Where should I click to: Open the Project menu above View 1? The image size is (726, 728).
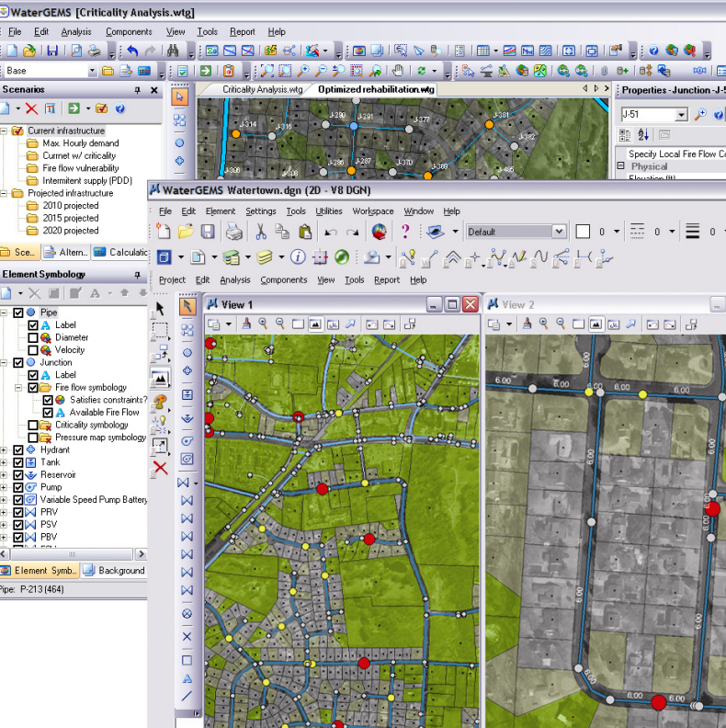coord(172,280)
